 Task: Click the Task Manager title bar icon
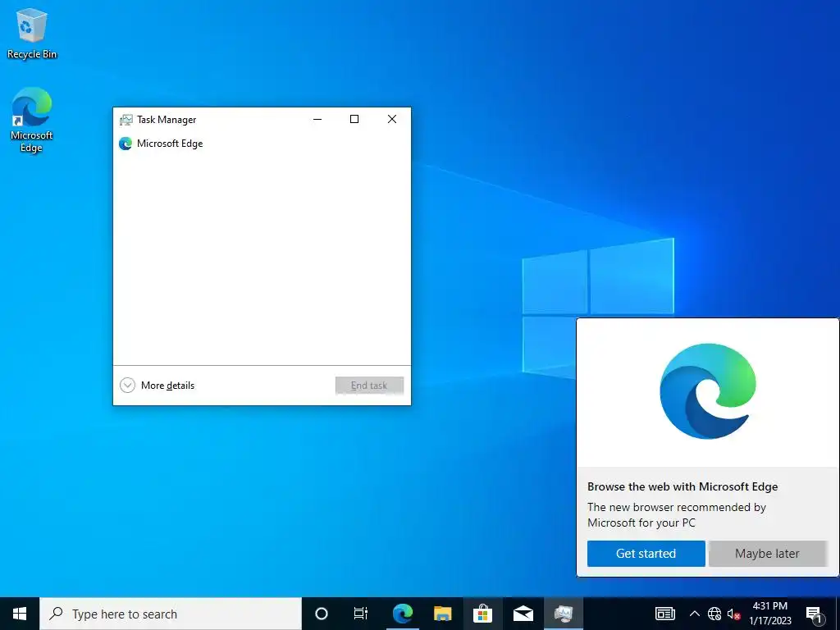(126, 120)
